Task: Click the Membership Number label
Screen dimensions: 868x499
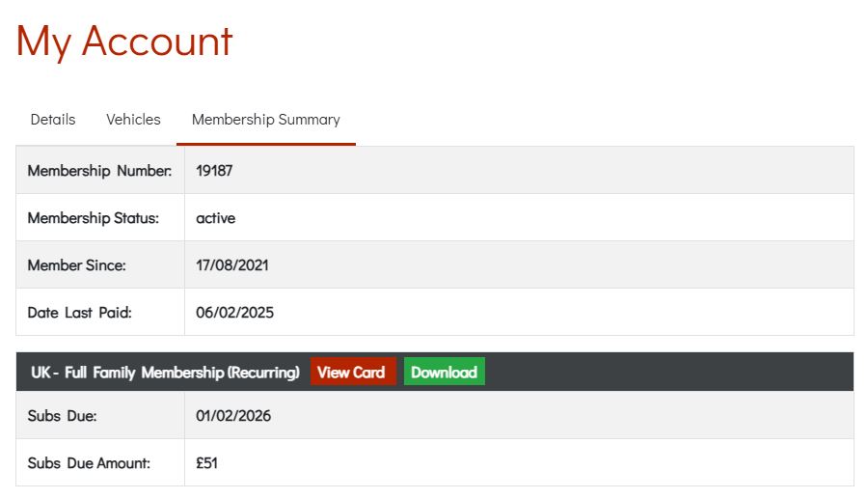Action: (99, 171)
